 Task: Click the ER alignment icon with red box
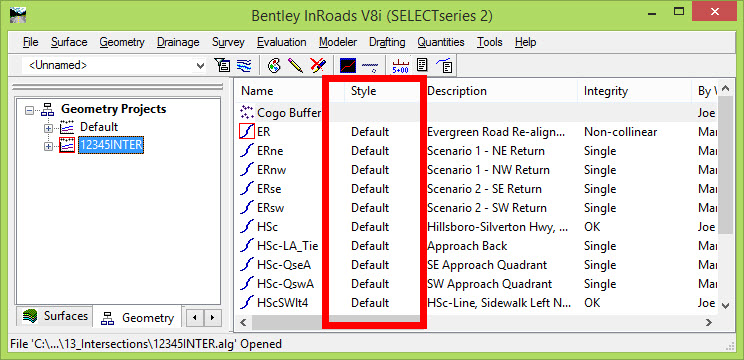pyautogui.click(x=247, y=131)
